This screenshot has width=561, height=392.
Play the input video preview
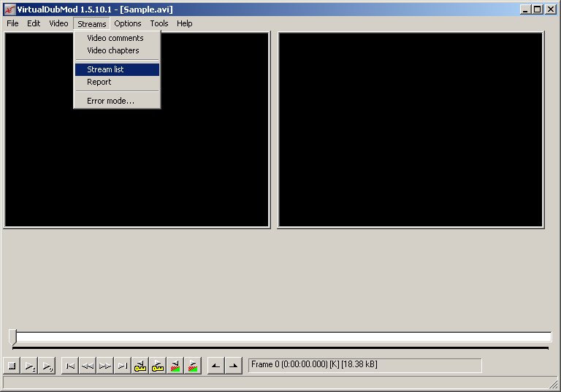click(x=30, y=366)
